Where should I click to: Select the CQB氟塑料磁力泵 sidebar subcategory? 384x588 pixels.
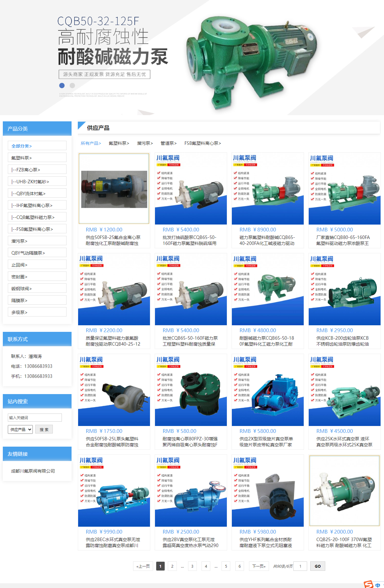37,217
